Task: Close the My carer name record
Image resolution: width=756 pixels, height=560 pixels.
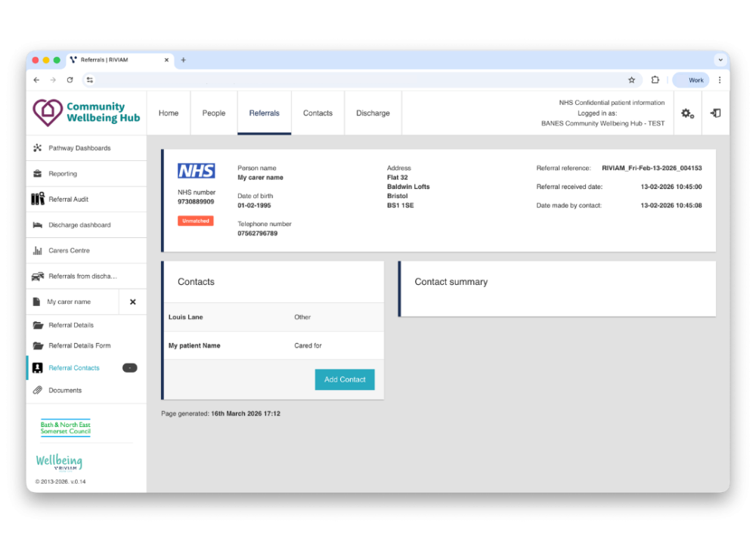Action: (x=133, y=302)
